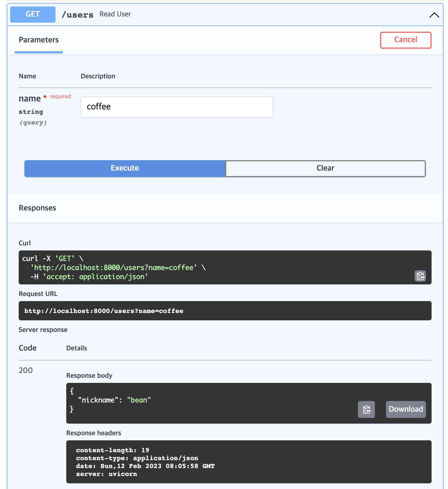448x489 pixels.
Task: Click the 'content-type: application/json' header line
Action: [x=137, y=458]
